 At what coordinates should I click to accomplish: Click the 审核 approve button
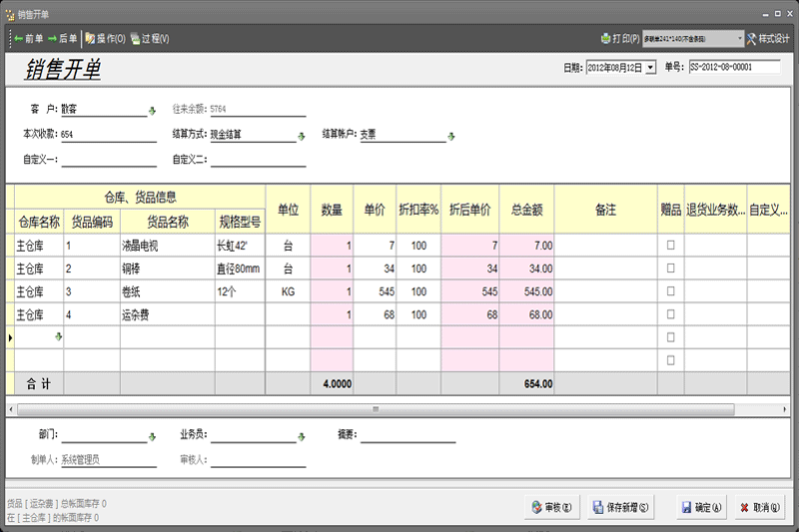[552, 507]
